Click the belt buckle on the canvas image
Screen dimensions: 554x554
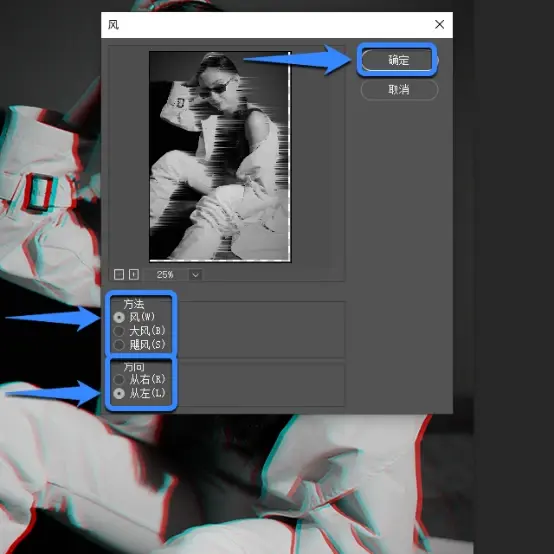tap(38, 193)
